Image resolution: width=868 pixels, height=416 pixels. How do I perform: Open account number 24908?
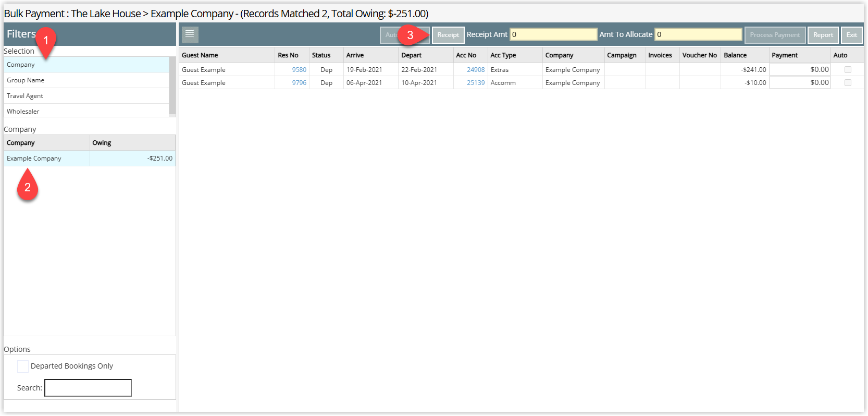[x=476, y=70]
